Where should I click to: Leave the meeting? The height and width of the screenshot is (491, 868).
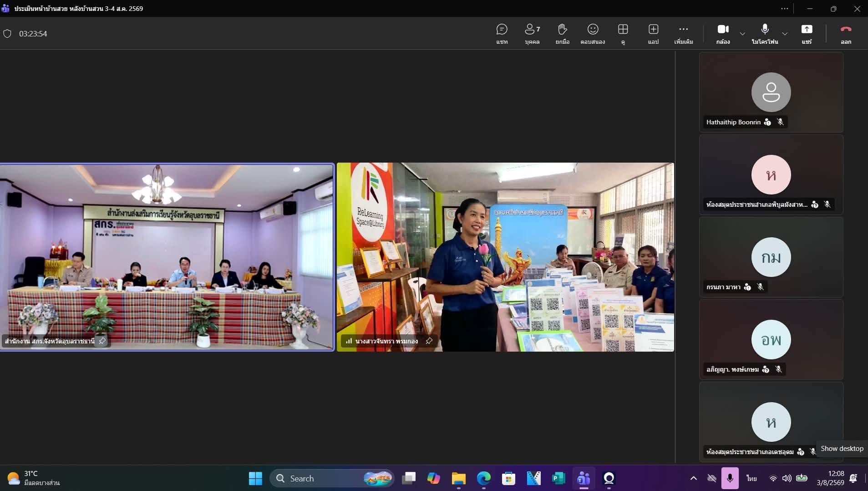846,34
